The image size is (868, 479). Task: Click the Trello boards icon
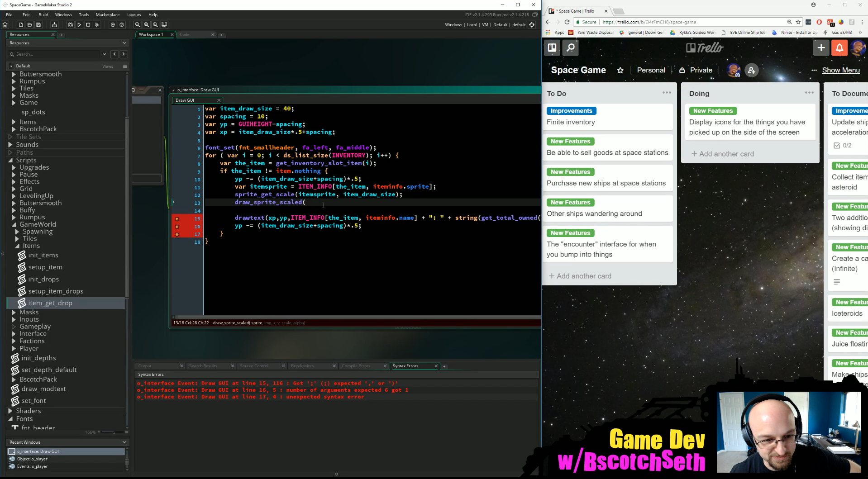pyautogui.click(x=552, y=48)
